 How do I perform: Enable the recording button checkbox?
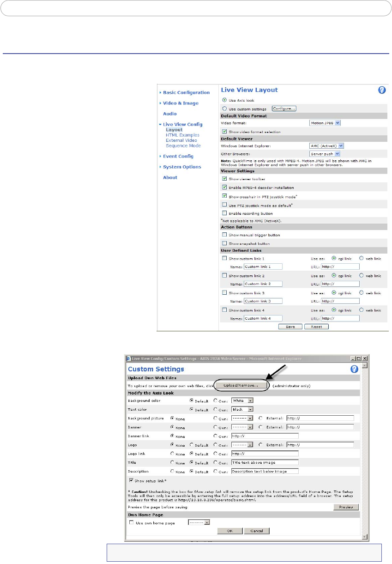pyautogui.click(x=224, y=213)
